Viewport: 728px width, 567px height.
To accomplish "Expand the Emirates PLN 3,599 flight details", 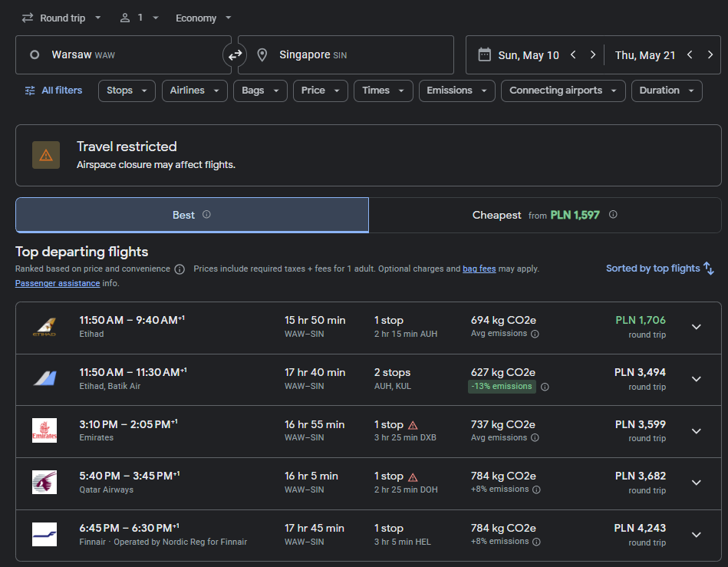I will click(x=697, y=431).
